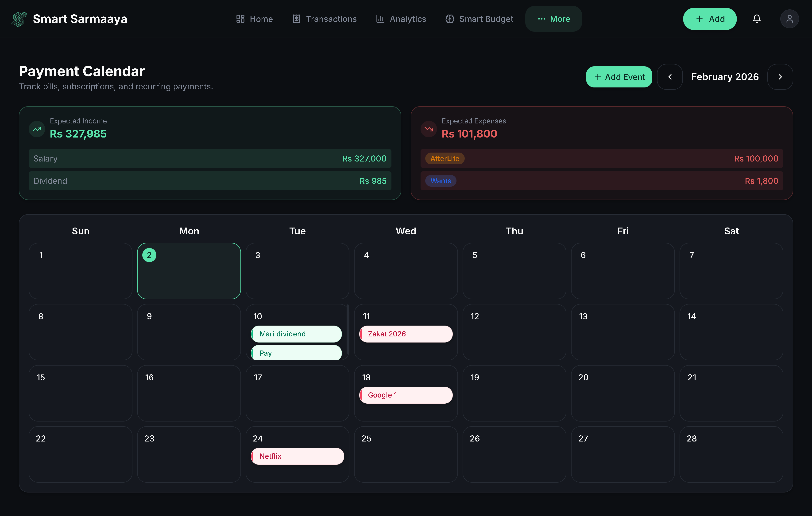The width and height of the screenshot is (812, 516).
Task: Open the notifications bell
Action: [x=757, y=19]
